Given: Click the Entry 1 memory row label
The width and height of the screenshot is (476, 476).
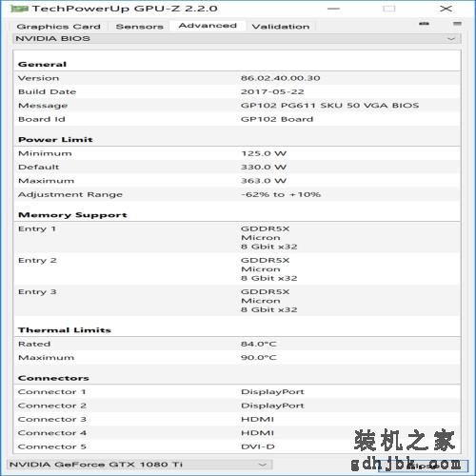Looking at the screenshot, I should (37, 228).
